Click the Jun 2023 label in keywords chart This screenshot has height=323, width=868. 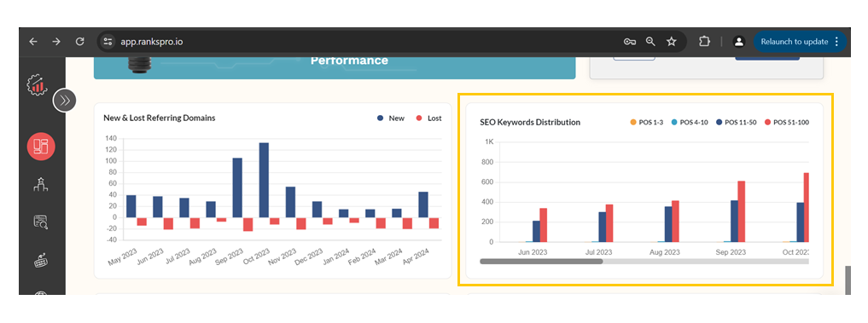click(533, 252)
